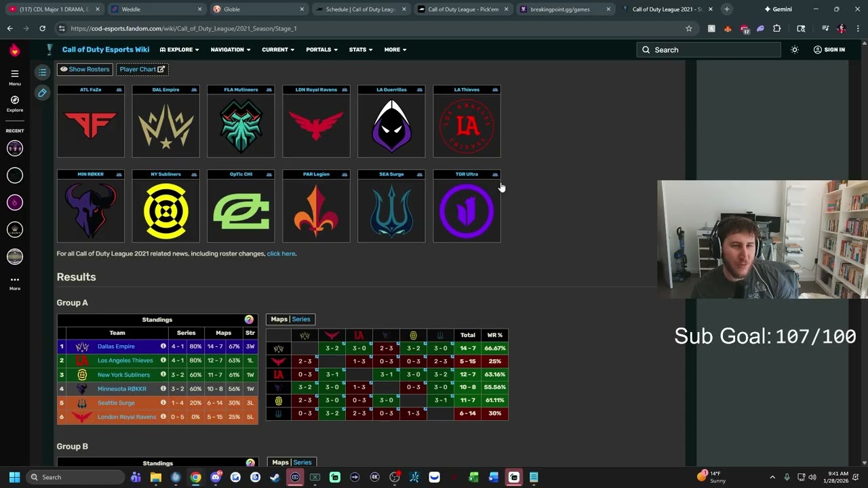The height and width of the screenshot is (488, 868).
Task: Reload the page
Action: [x=42, y=28]
